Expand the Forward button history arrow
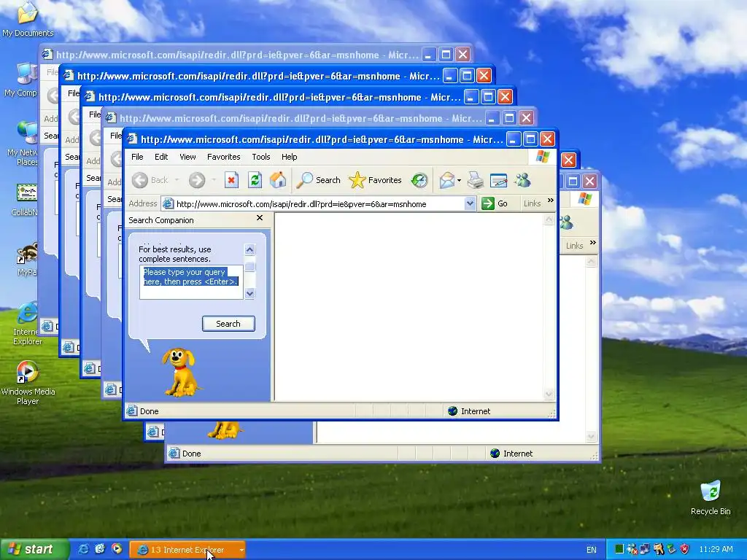The image size is (747, 560). (214, 180)
